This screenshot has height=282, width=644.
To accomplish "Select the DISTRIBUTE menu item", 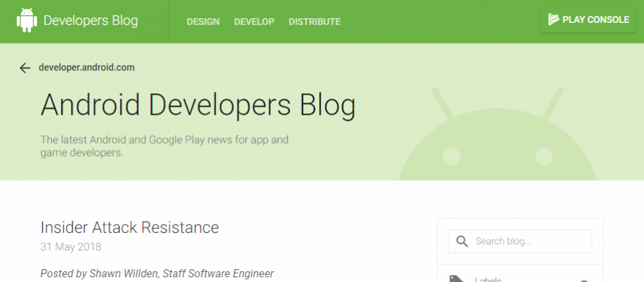I will point(314,21).
